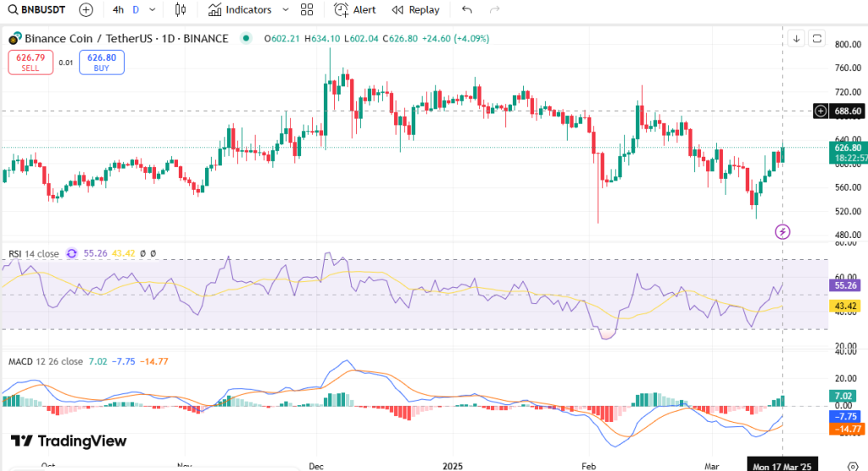The image size is (868, 471).
Task: Select the MACD 12 26 close legend
Action: pyautogui.click(x=46, y=362)
